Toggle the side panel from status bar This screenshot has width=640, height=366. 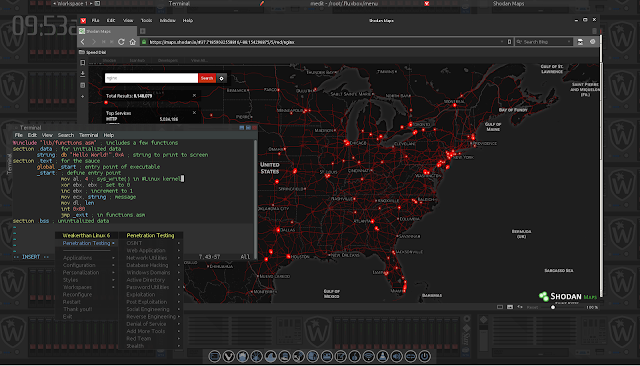[x=500, y=307]
